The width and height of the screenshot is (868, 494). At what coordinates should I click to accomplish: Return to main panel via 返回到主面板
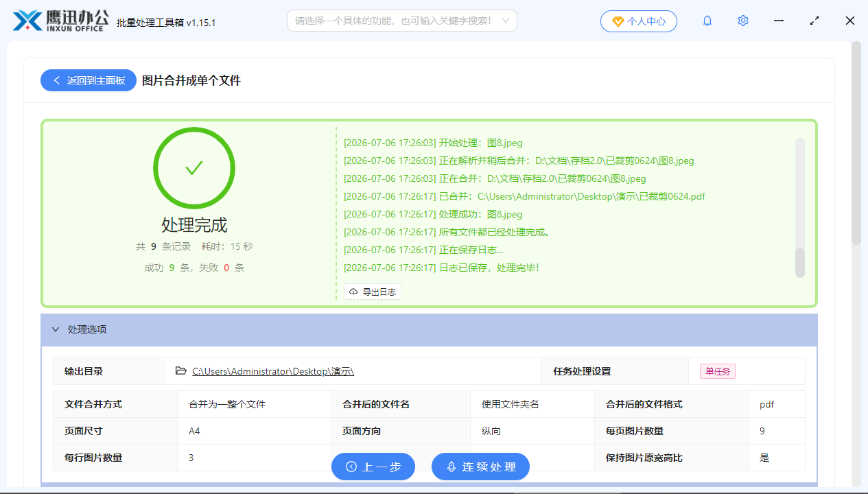point(89,80)
